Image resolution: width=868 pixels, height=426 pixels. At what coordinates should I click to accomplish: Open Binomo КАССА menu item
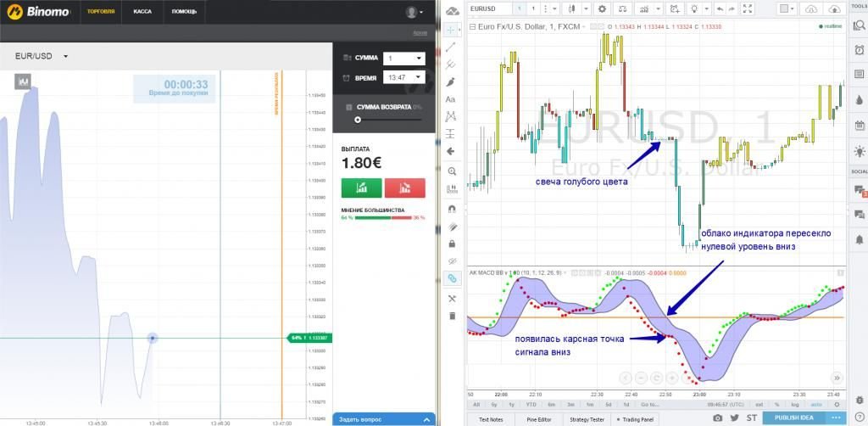142,12
